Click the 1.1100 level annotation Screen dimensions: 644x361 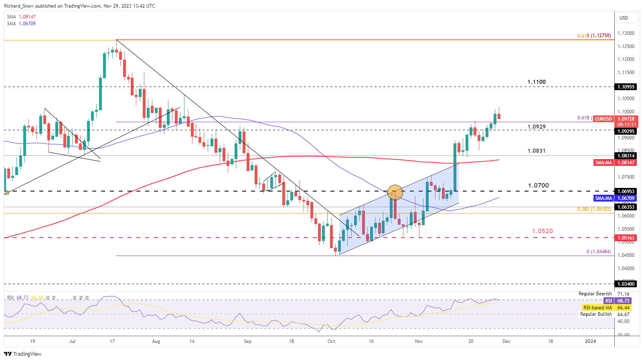pos(537,82)
